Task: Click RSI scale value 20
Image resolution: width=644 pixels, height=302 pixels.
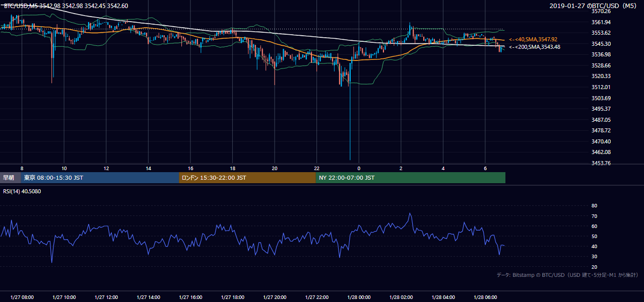Action: 594,267
